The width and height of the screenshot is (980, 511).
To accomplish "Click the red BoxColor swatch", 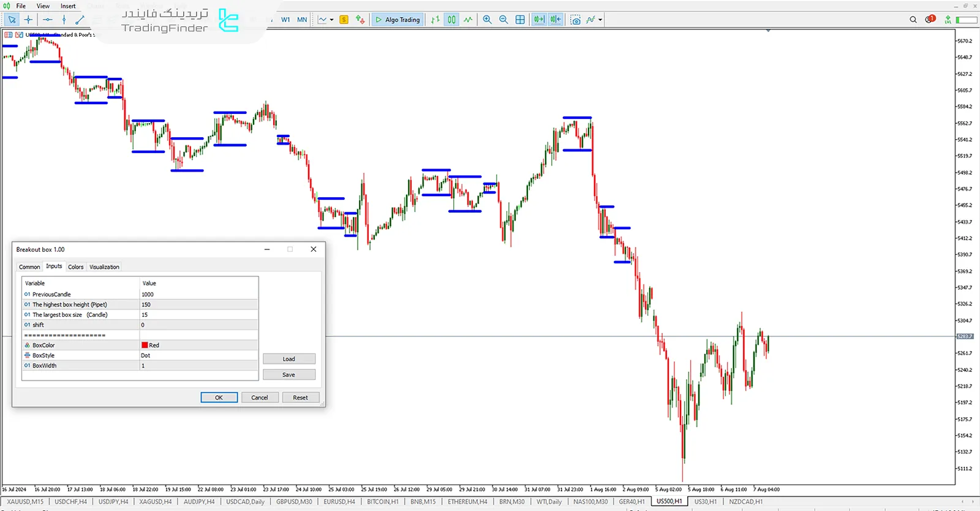I will [x=145, y=346].
